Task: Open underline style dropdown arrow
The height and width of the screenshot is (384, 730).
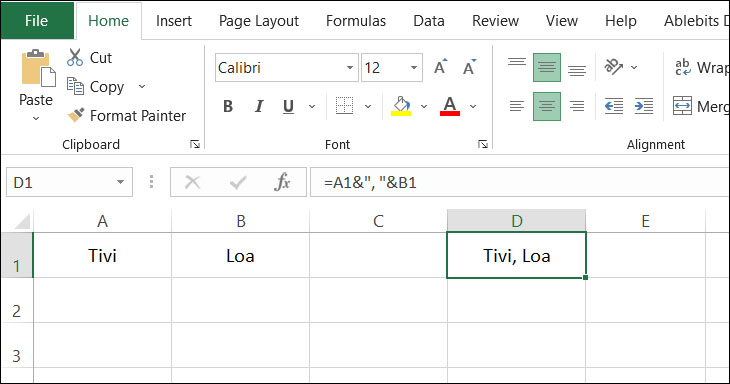Action: [x=312, y=106]
